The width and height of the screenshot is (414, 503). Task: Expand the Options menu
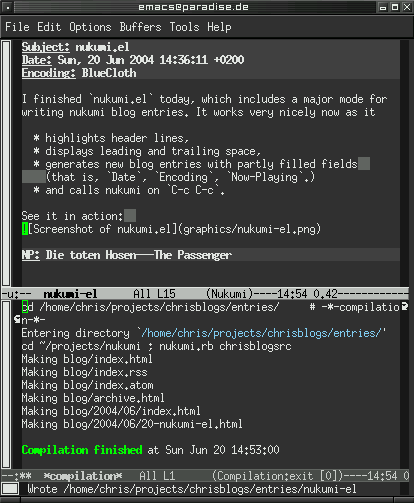pyautogui.click(x=90, y=27)
